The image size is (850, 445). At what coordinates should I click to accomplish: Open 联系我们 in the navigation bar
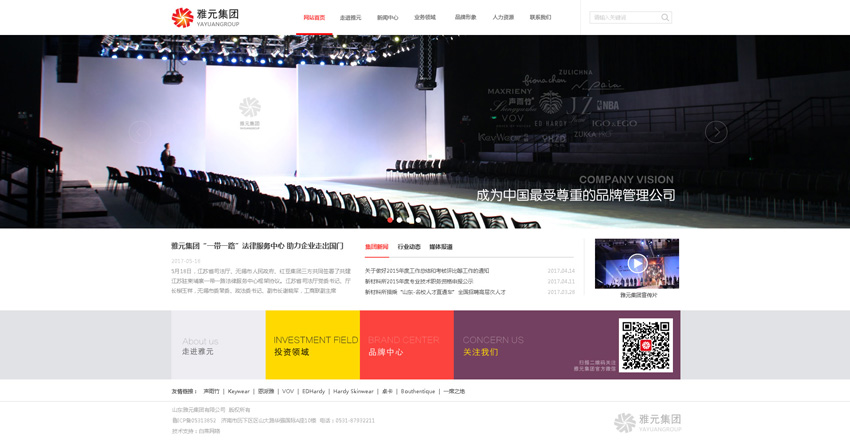tap(540, 17)
